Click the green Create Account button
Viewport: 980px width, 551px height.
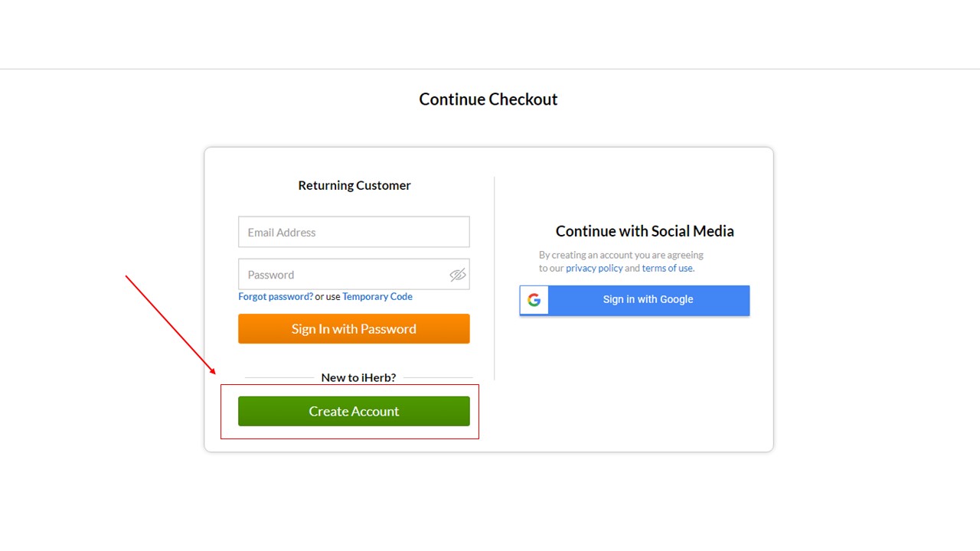point(354,411)
